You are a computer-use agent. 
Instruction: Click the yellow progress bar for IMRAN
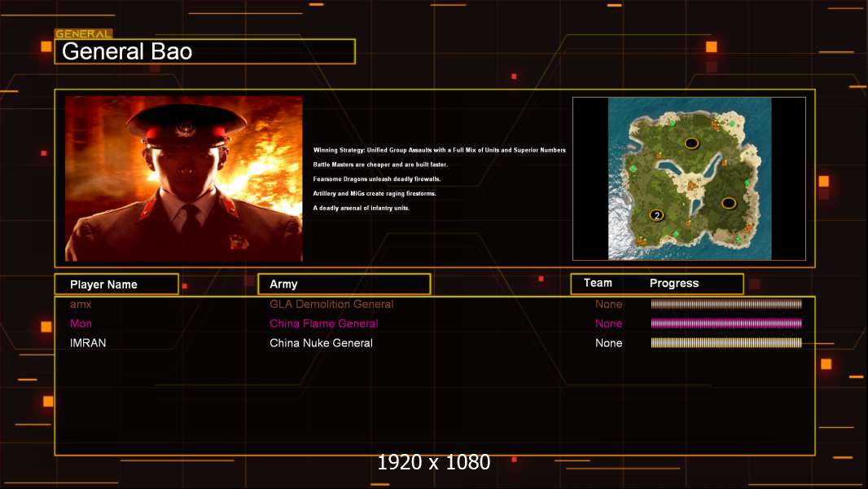(726, 343)
